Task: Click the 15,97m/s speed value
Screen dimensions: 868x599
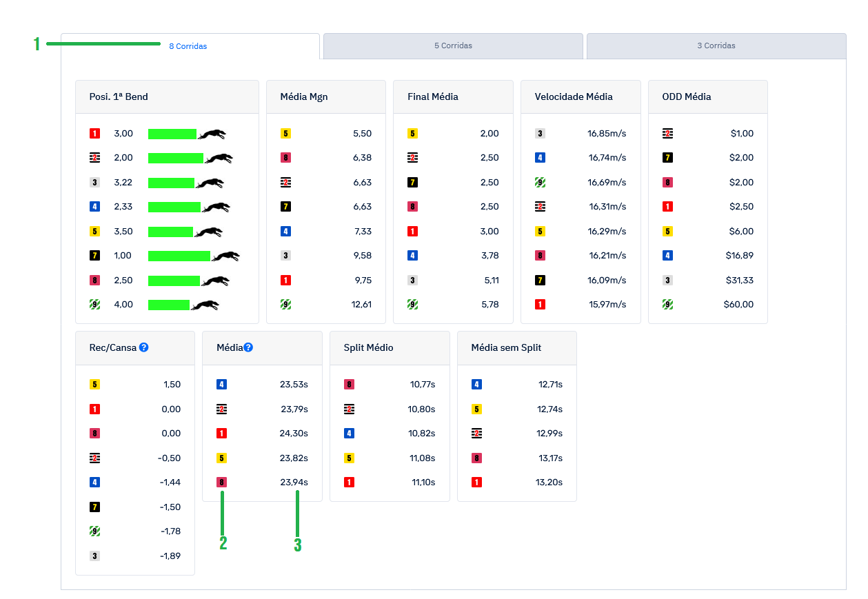Action: (x=607, y=305)
